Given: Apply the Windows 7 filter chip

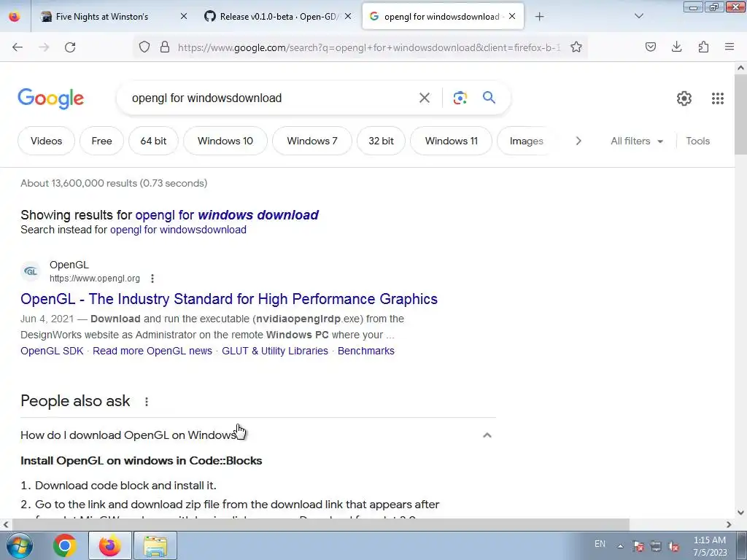Looking at the screenshot, I should (312, 141).
